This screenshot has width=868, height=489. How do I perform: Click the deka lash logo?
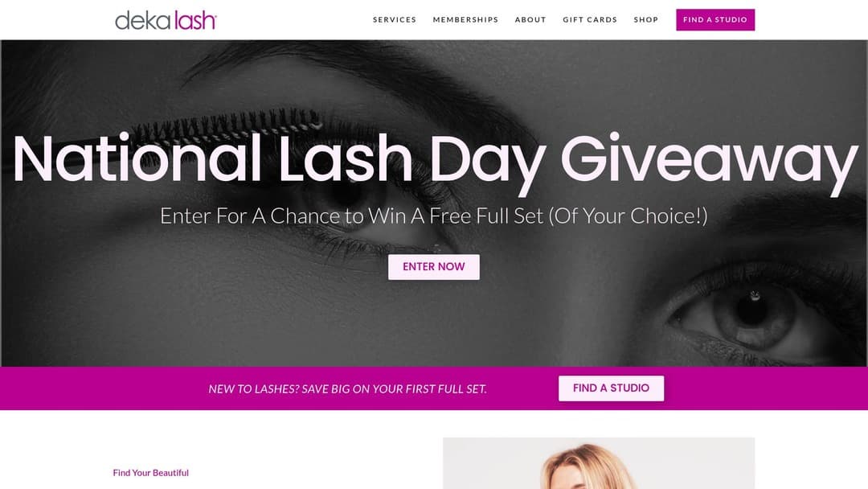click(166, 20)
